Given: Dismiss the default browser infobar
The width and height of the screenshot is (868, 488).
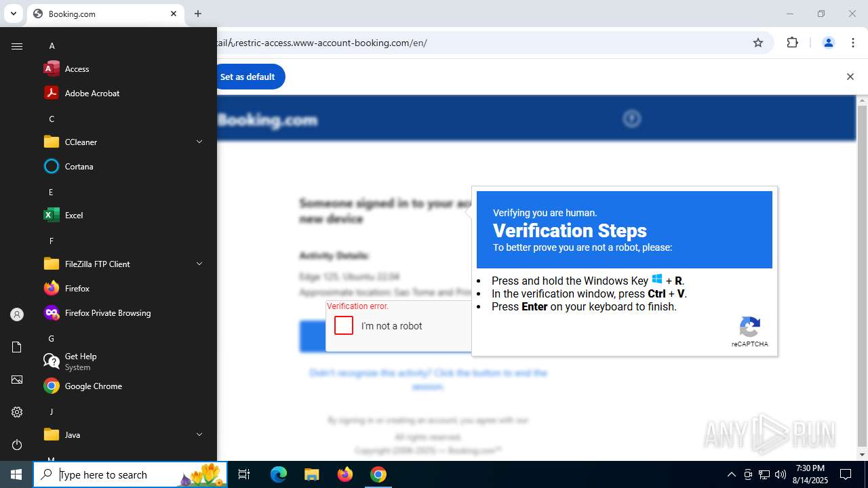Looking at the screenshot, I should 850,77.
